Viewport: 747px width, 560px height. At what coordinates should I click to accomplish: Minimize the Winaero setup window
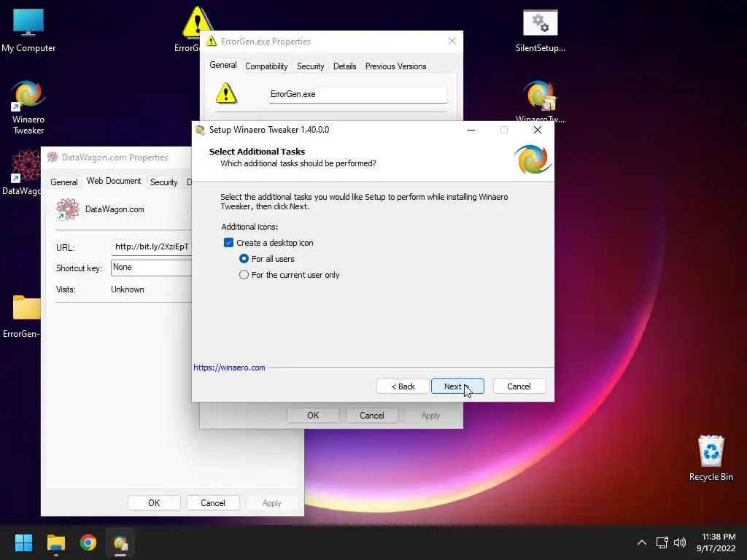pos(471,130)
